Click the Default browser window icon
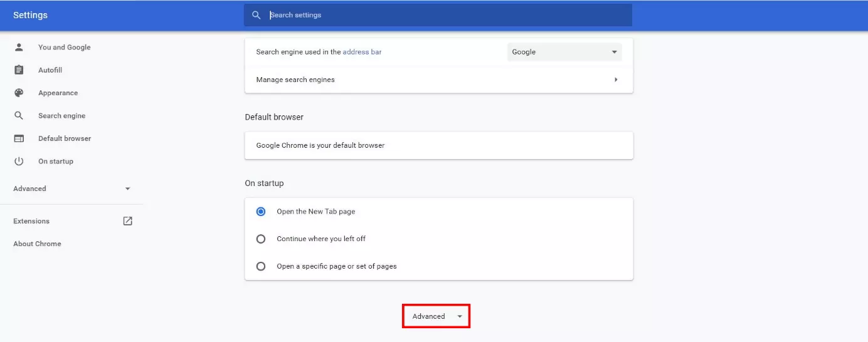This screenshot has width=868, height=342. click(x=19, y=138)
